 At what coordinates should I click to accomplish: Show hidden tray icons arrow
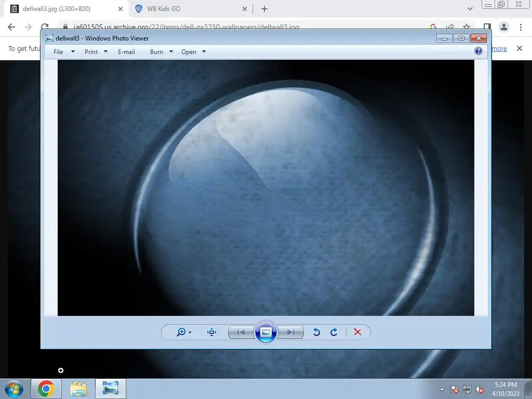(x=442, y=389)
